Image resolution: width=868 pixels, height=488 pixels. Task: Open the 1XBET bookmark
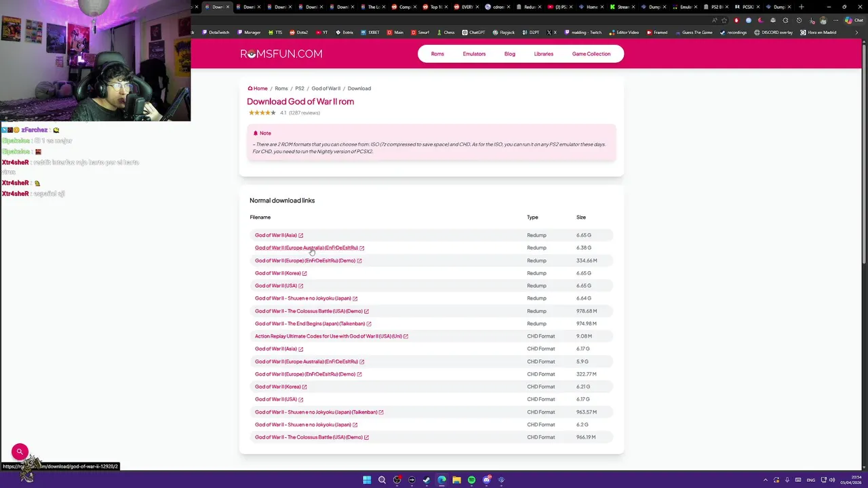(370, 33)
